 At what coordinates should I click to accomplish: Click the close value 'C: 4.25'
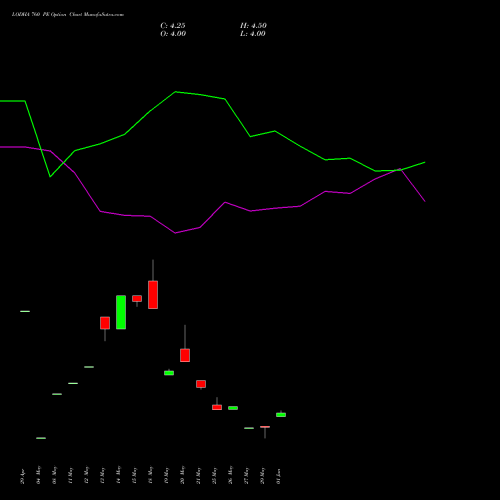pos(173,26)
